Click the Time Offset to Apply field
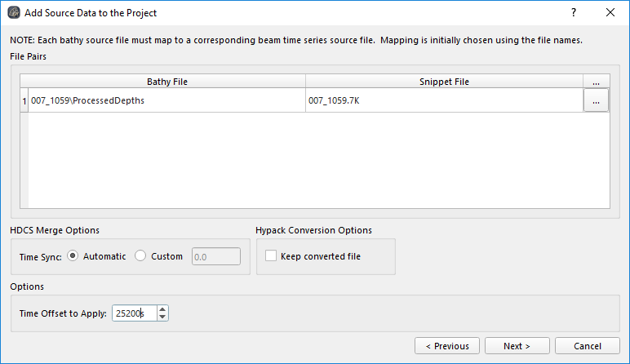This screenshot has width=630, height=364. click(133, 313)
